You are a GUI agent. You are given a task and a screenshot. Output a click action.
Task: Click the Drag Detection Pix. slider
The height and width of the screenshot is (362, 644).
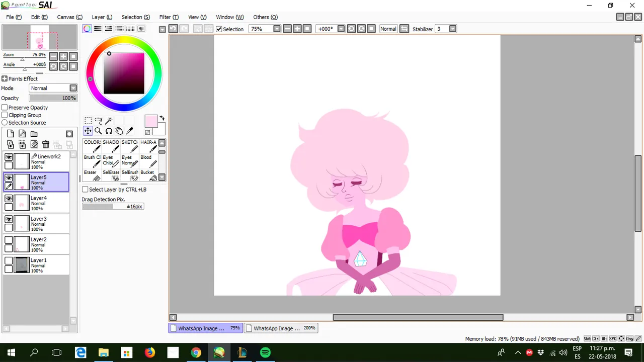(113, 206)
